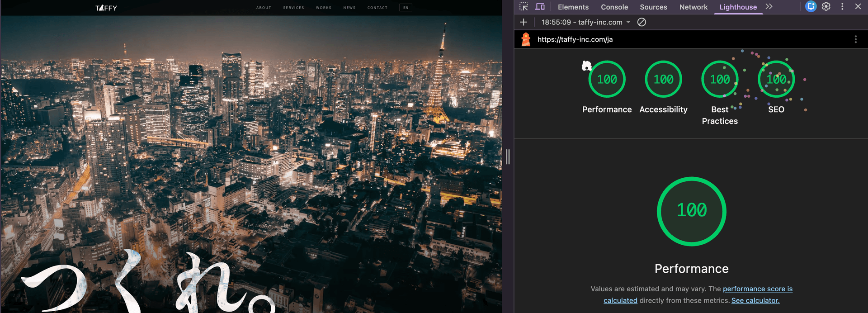Toggle device toolbar emulation
This screenshot has width=868, height=313.
click(540, 7)
